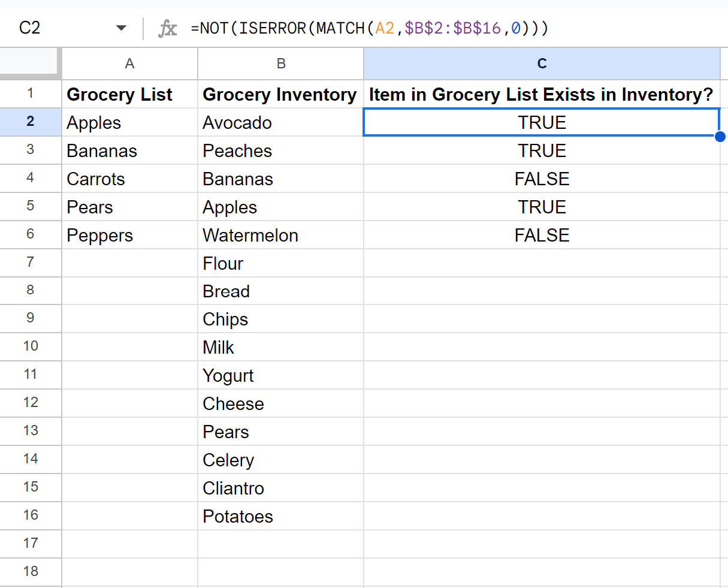Click inside the formula bar text
The width and height of the screenshot is (728, 588).
369,28
